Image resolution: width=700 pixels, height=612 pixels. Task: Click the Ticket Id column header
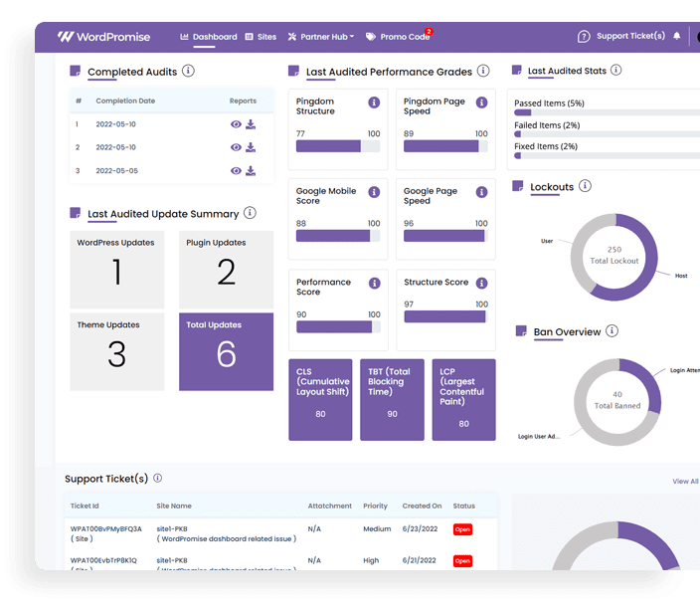(85, 506)
